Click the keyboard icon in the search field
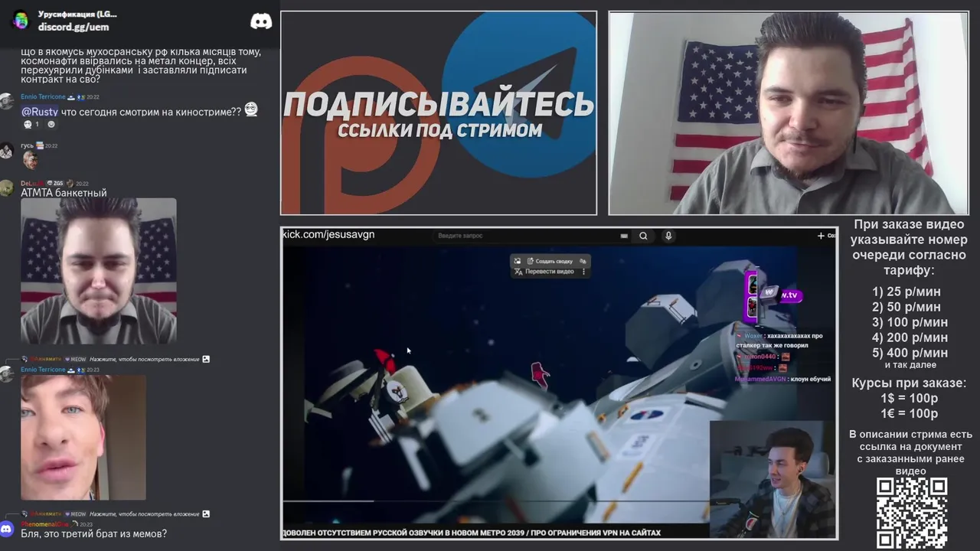980x551 pixels. 624,236
